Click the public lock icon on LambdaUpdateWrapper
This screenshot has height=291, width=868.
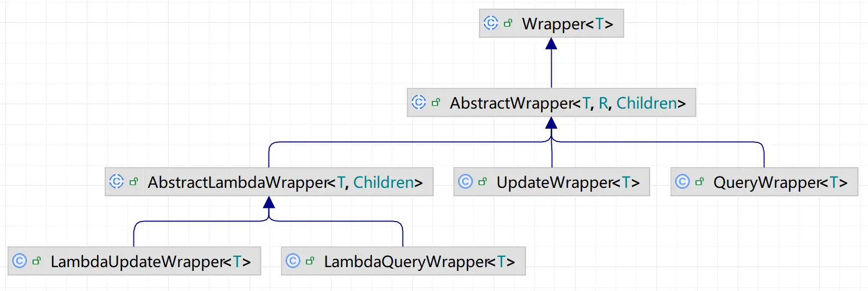pyautogui.click(x=36, y=261)
